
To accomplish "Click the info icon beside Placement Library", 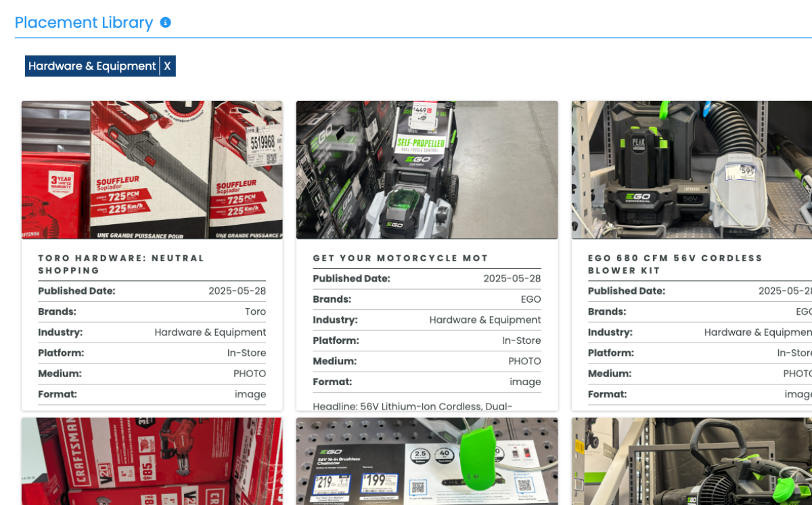I will tap(166, 22).
